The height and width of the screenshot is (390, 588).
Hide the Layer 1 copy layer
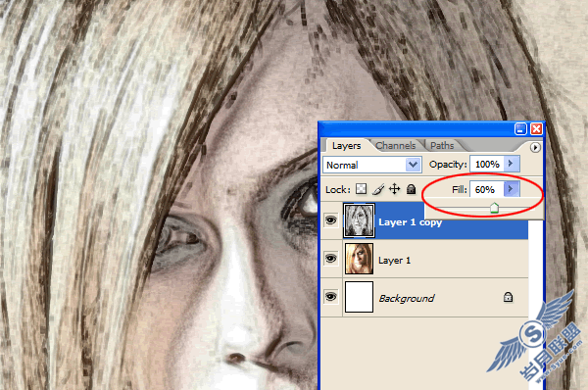pos(331,220)
